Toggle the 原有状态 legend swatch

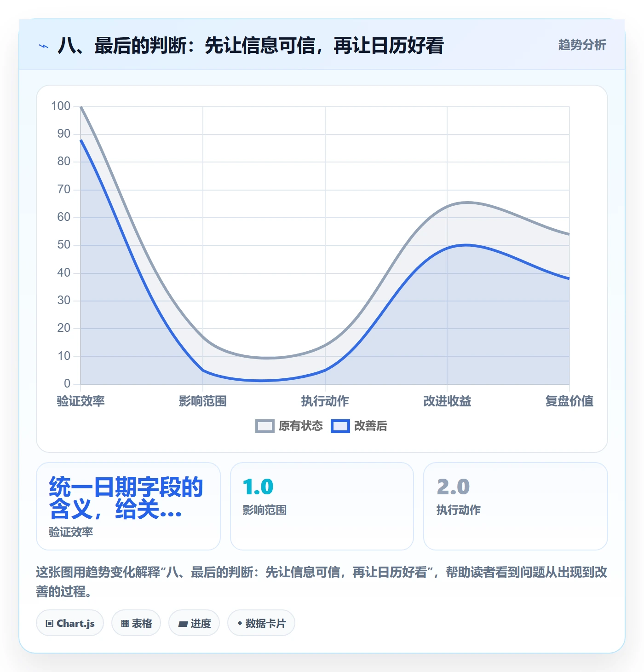[264, 426]
